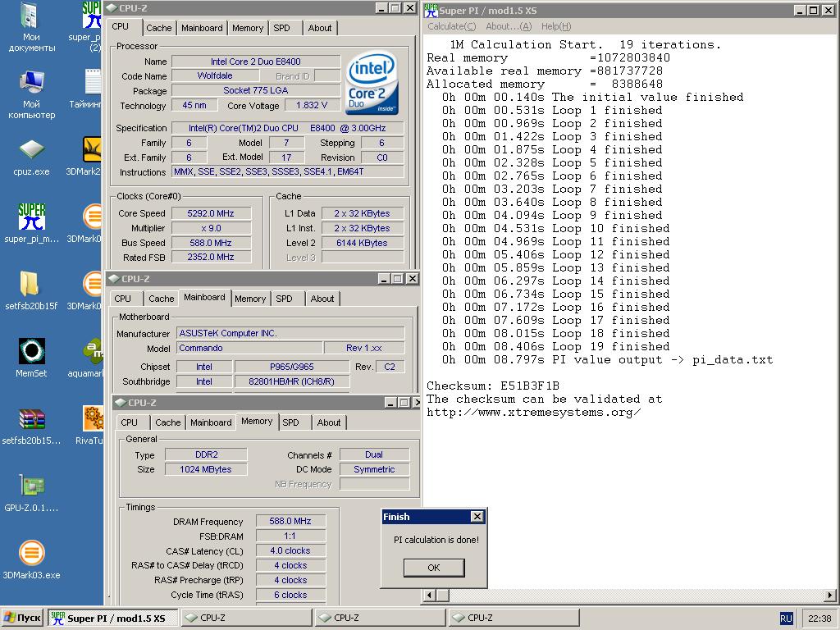840x630 pixels.
Task: Click the top CPU-Z title bar icon
Action: click(112, 8)
